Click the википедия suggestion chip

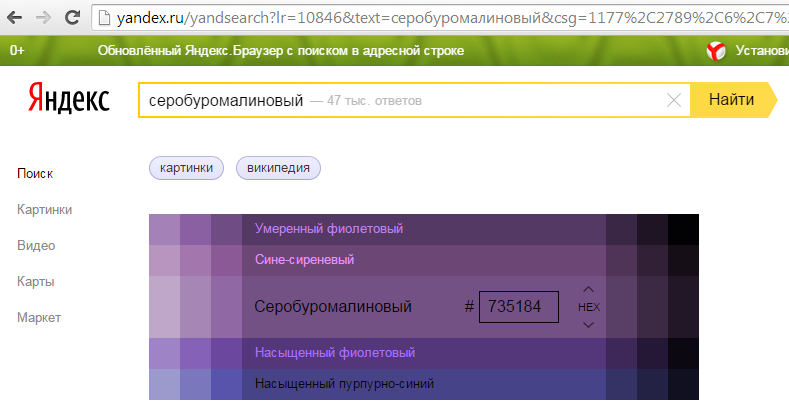click(x=278, y=168)
